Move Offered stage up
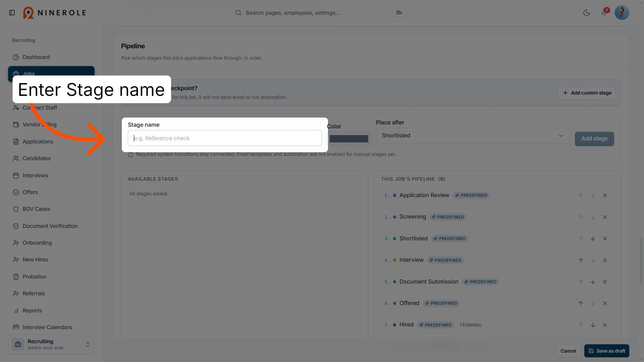 tap(581, 303)
